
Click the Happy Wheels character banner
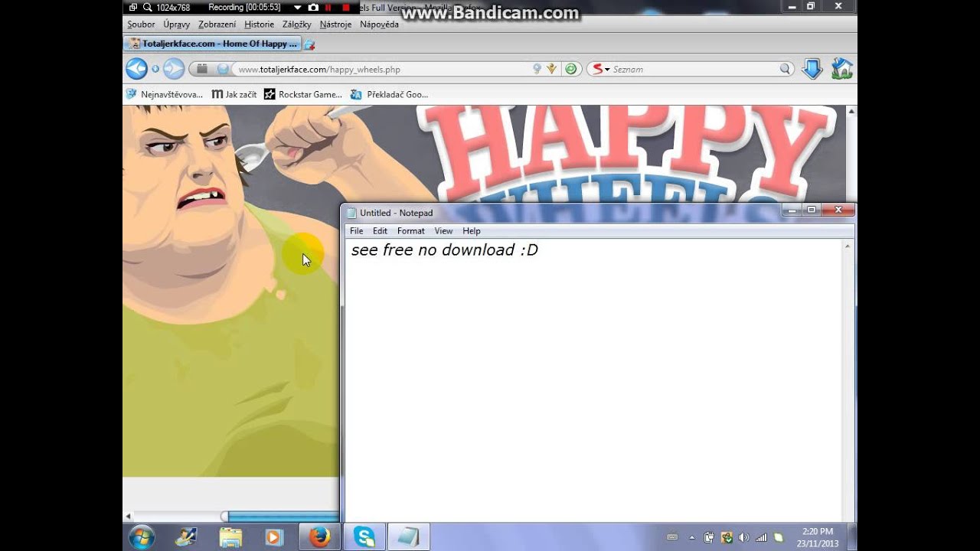point(230,291)
